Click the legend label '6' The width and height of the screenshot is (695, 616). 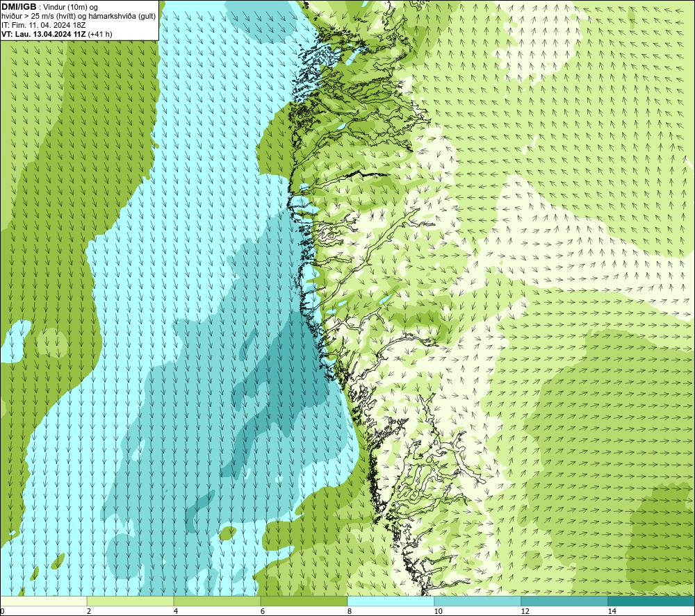tap(263, 611)
